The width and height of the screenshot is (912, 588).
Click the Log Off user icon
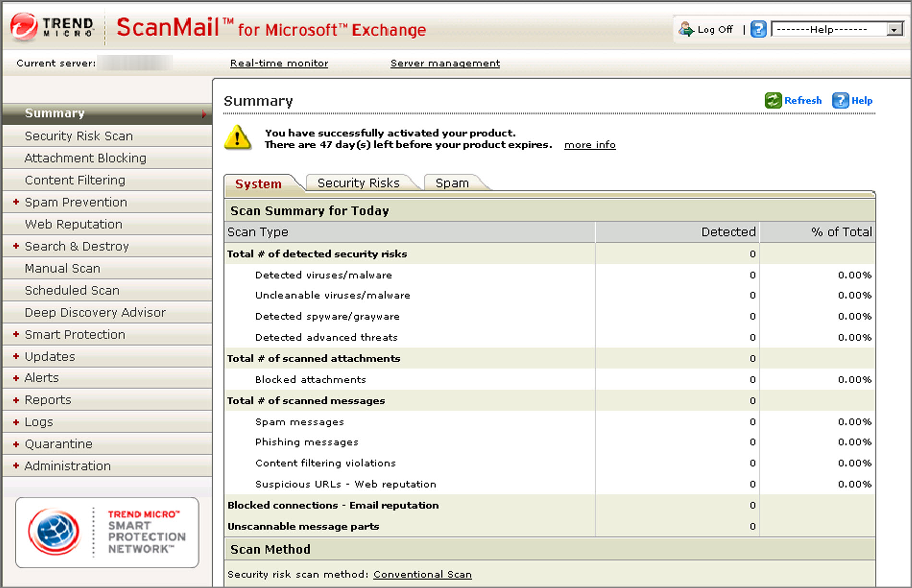point(686,29)
